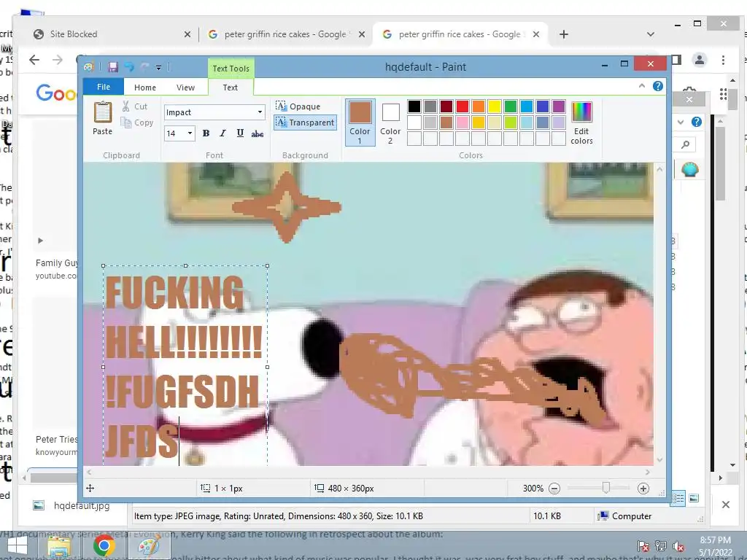Open a new Chrome tab

(564, 34)
